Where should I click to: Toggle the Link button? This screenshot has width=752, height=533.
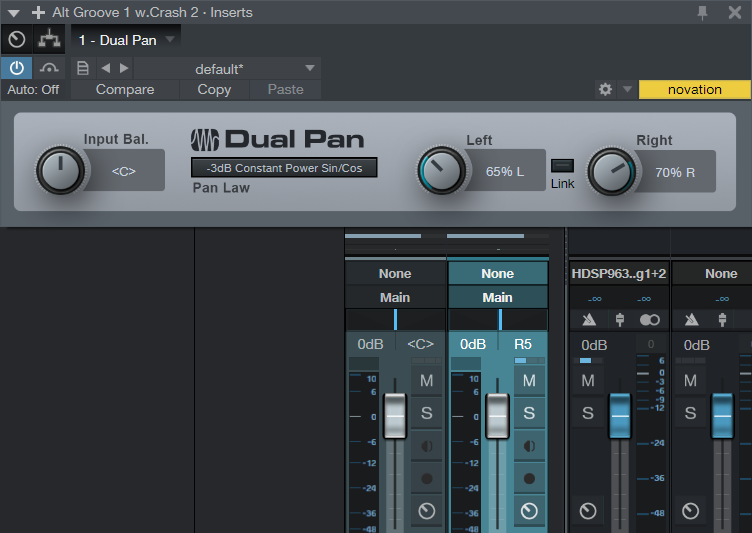pos(562,166)
